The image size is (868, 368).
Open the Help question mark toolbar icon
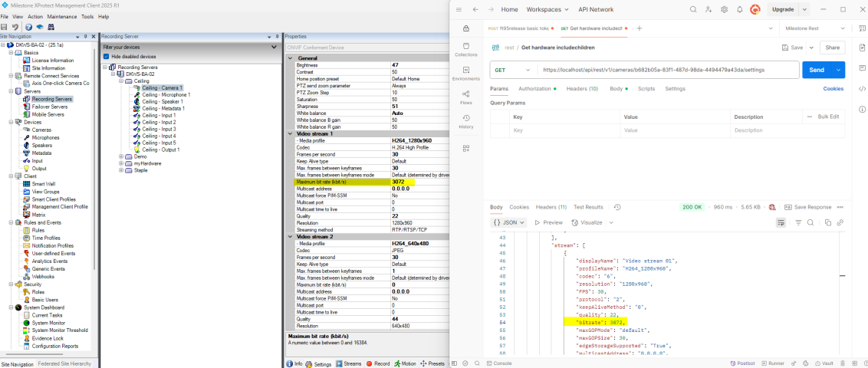28,27
